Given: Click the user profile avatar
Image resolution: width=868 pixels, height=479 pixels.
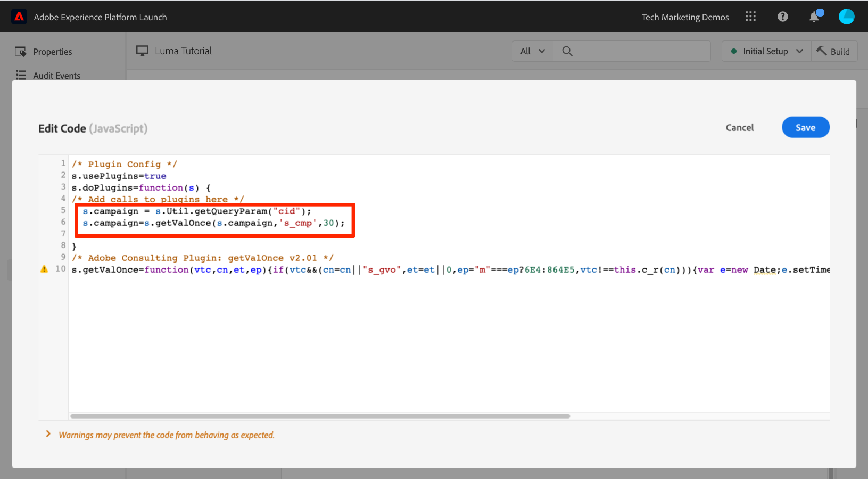Looking at the screenshot, I should (846, 17).
